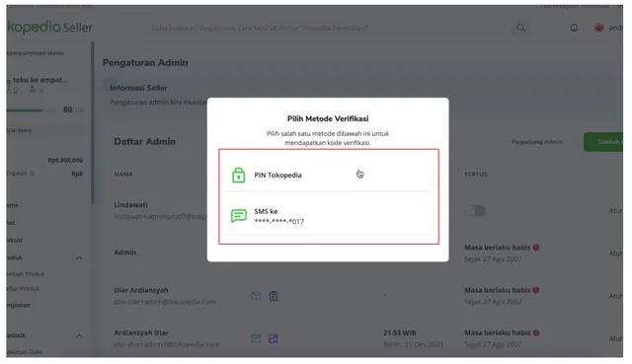This screenshot has height=364, width=632.
Task: Click red info icon in Admin row
Action: click(x=536, y=248)
